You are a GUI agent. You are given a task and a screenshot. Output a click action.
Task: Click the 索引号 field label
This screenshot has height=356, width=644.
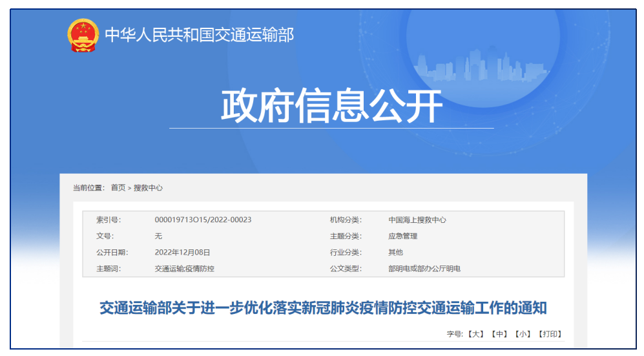point(108,220)
